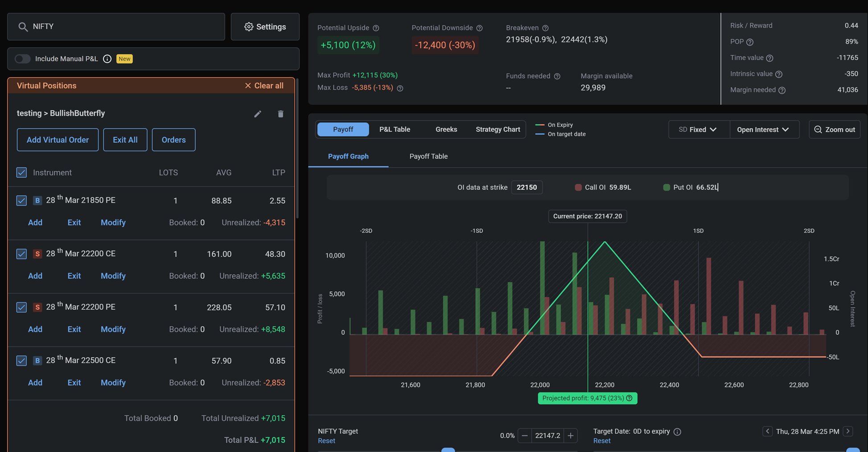Click the Max Loss info icon
This screenshot has width=868, height=452.
tap(400, 88)
